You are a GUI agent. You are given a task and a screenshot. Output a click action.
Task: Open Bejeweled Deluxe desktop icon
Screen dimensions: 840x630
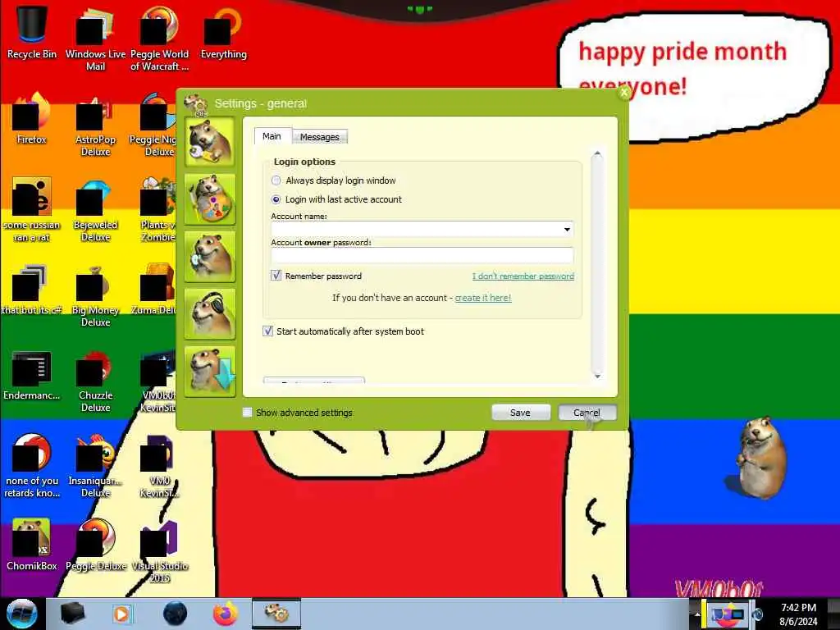tap(95, 209)
